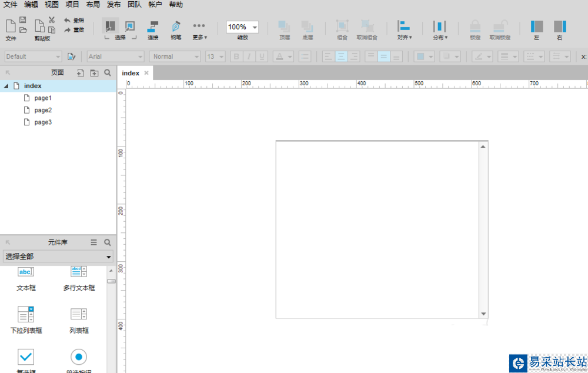Open the 文件 menu
This screenshot has width=588, height=373.
point(11,5)
